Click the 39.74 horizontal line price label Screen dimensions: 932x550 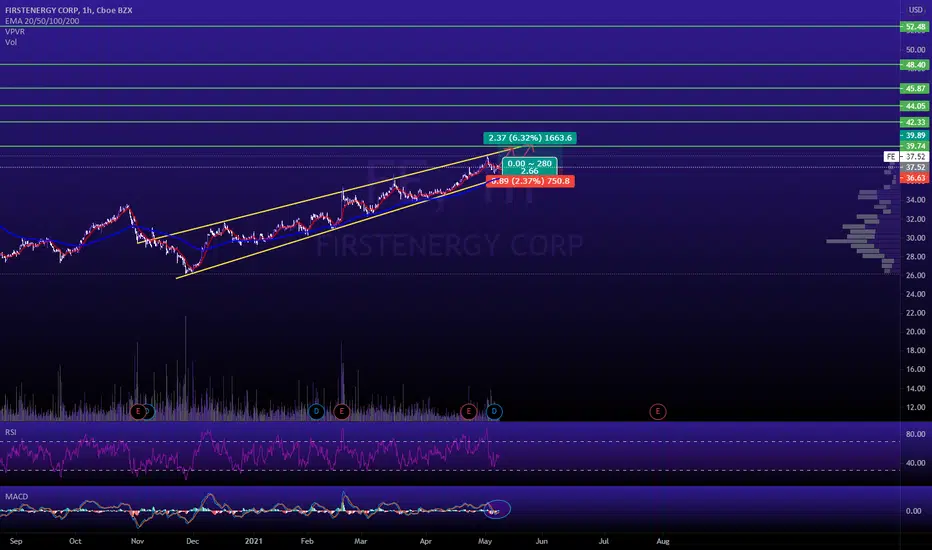(915, 146)
